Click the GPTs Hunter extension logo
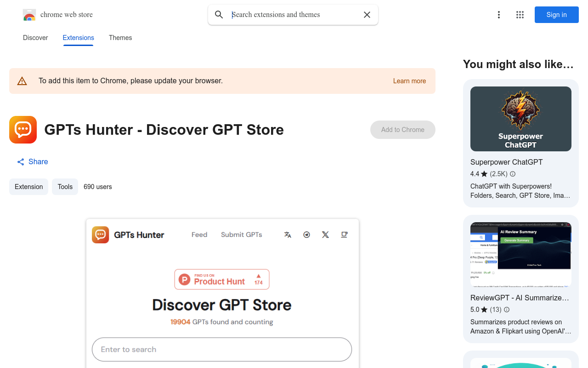The image size is (588, 368). [23, 129]
